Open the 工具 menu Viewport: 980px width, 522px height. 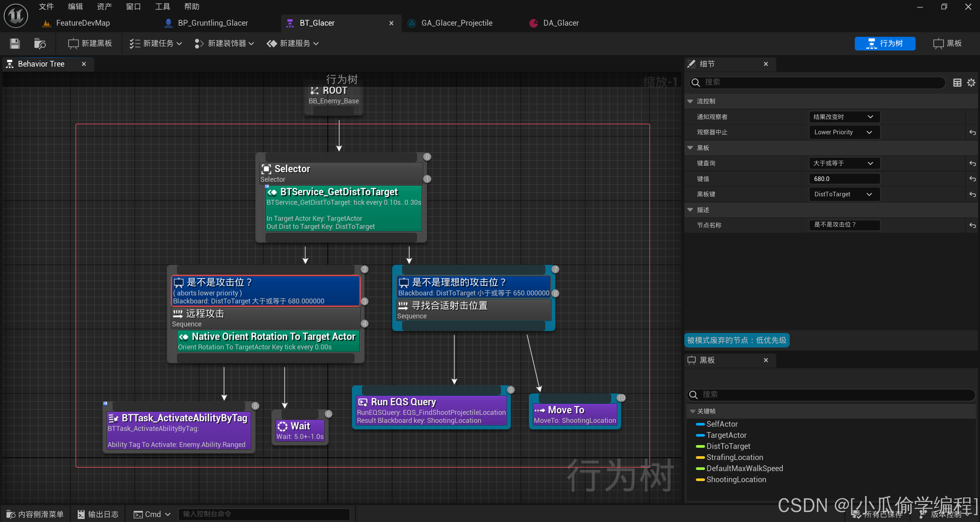click(162, 7)
